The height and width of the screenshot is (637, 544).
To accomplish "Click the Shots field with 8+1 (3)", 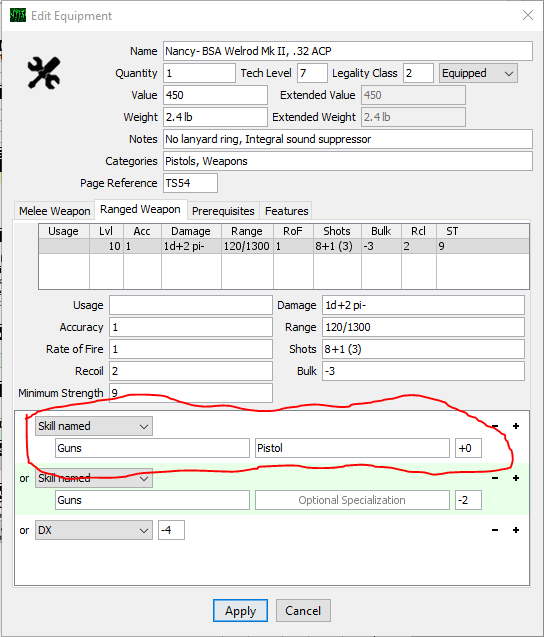I will 423,349.
